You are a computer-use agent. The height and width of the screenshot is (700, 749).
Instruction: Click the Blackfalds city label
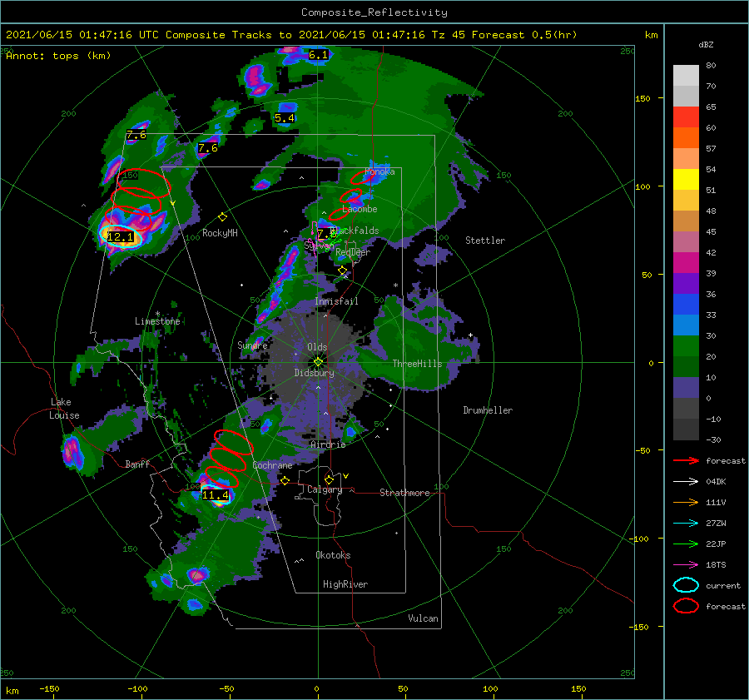tap(355, 231)
